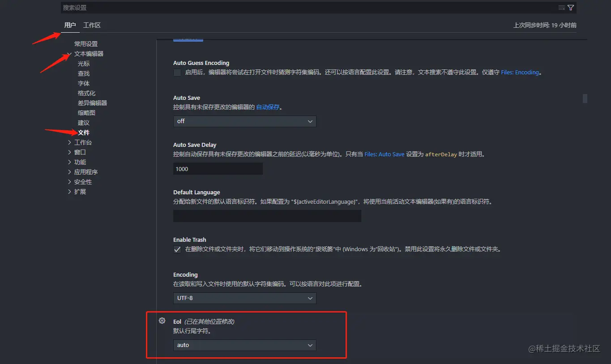Select 查找 under 文本编辑器
The height and width of the screenshot is (364, 611).
84,73
